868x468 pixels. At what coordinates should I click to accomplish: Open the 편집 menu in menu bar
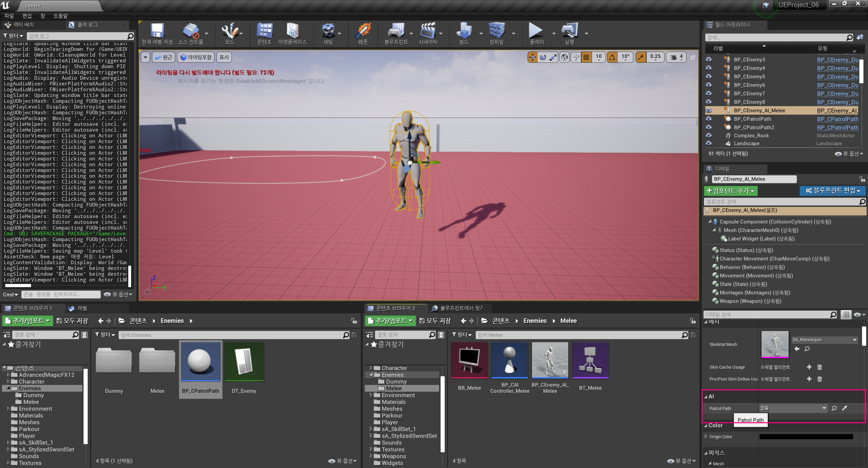[x=27, y=16]
